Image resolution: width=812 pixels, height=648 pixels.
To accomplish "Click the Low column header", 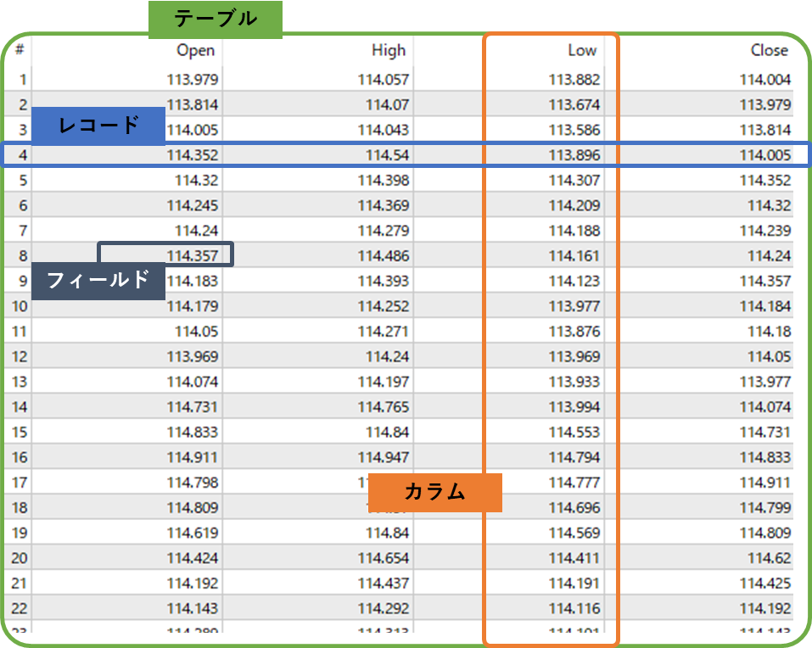I will tap(582, 50).
